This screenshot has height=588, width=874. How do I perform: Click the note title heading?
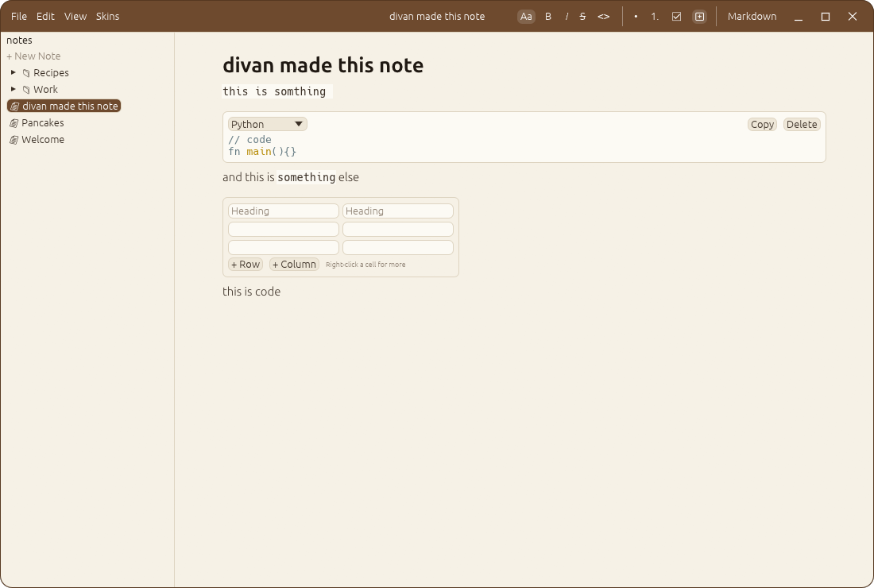pos(323,65)
